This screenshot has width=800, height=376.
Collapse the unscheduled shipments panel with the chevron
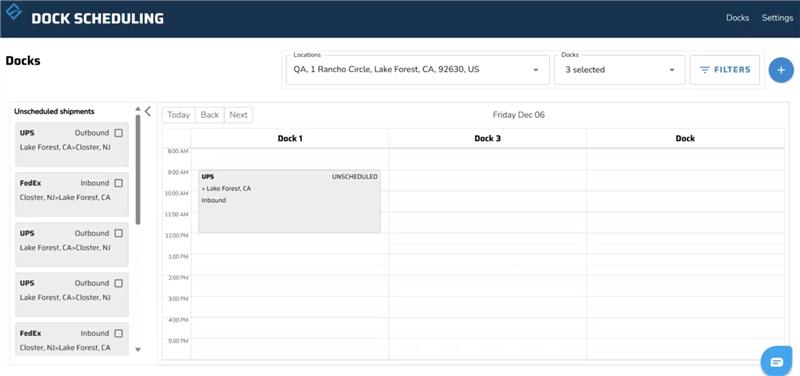[148, 111]
